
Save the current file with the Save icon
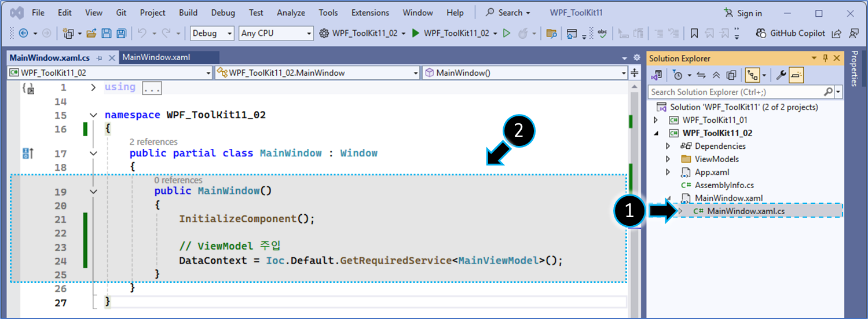(107, 34)
